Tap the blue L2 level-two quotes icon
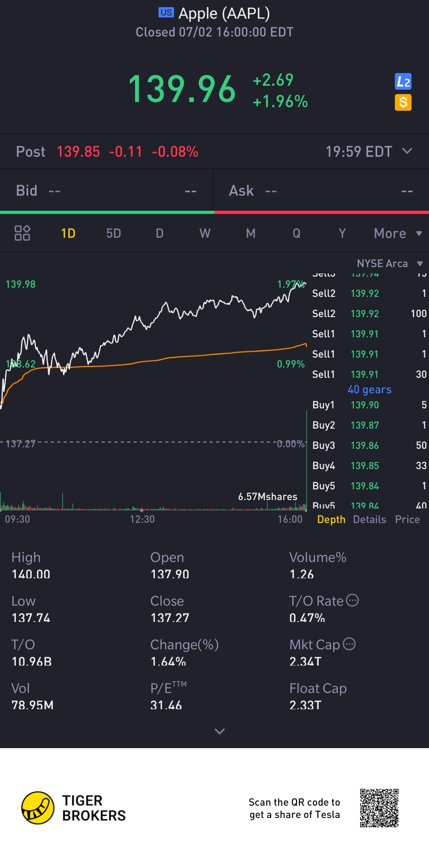This screenshot has height=868, width=429. pyautogui.click(x=403, y=82)
